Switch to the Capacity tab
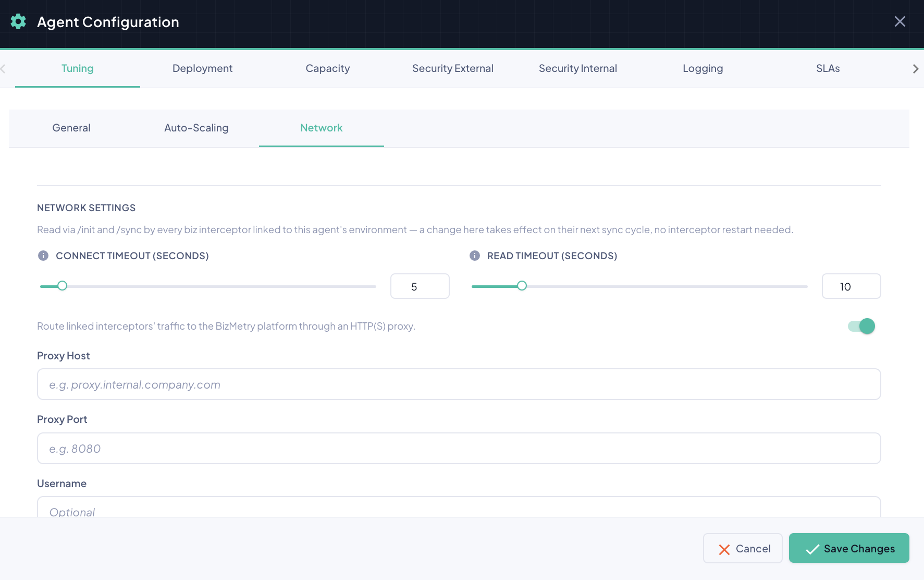924x580 pixels. tap(328, 69)
